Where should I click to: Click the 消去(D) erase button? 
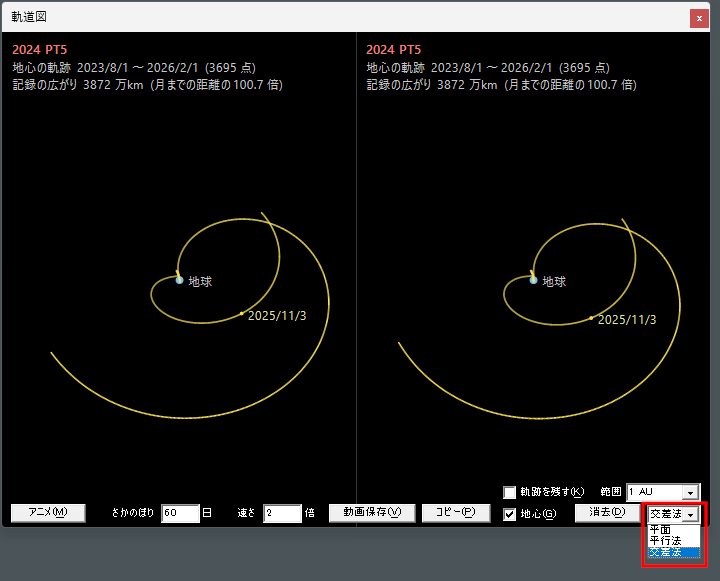[607, 513]
